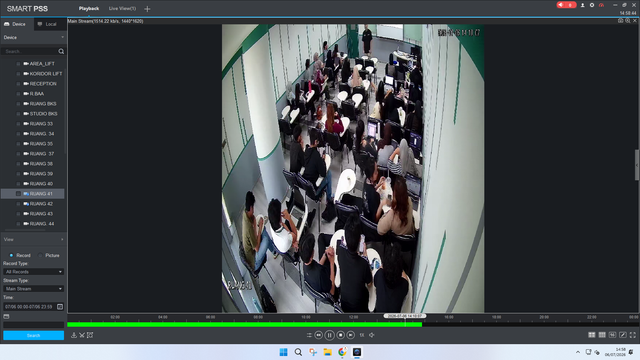Click the 1X playback speed indicator
This screenshot has height=360, width=640.
coord(362,335)
